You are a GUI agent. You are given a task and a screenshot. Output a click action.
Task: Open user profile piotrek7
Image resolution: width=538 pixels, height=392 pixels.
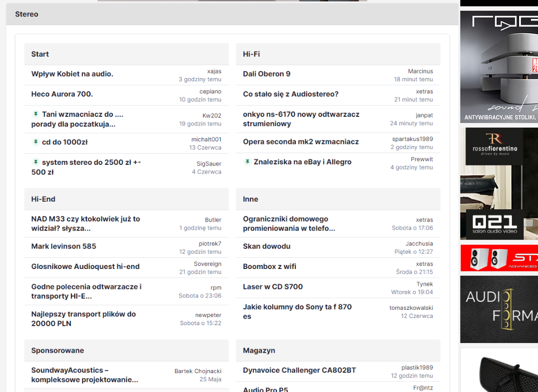pos(210,243)
